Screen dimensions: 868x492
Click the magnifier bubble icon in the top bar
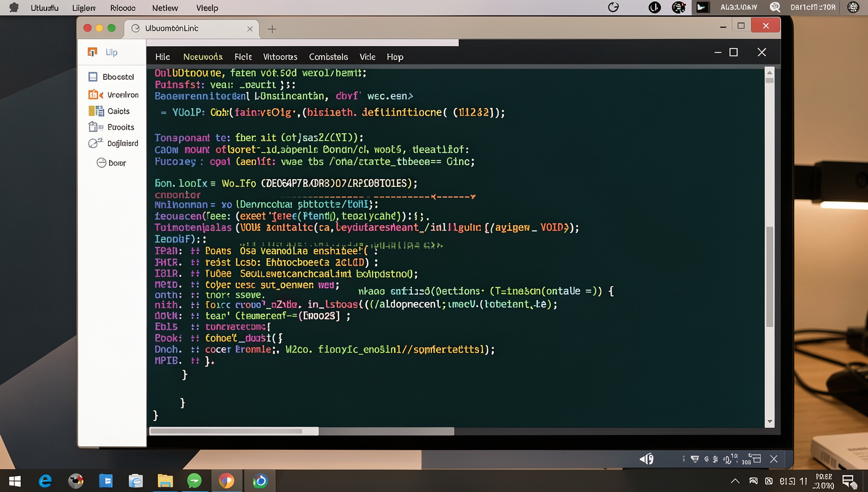coord(775,7)
